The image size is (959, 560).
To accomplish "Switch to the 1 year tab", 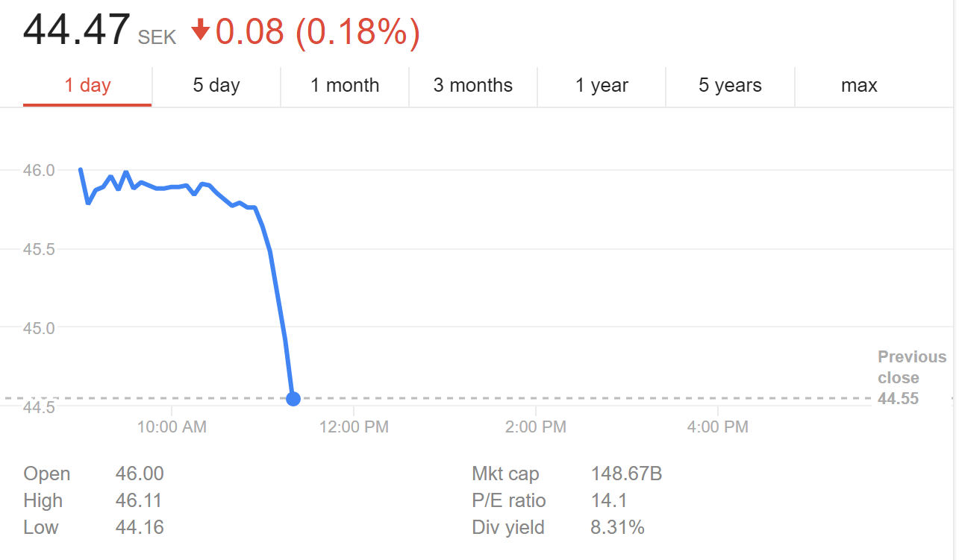I will click(602, 86).
